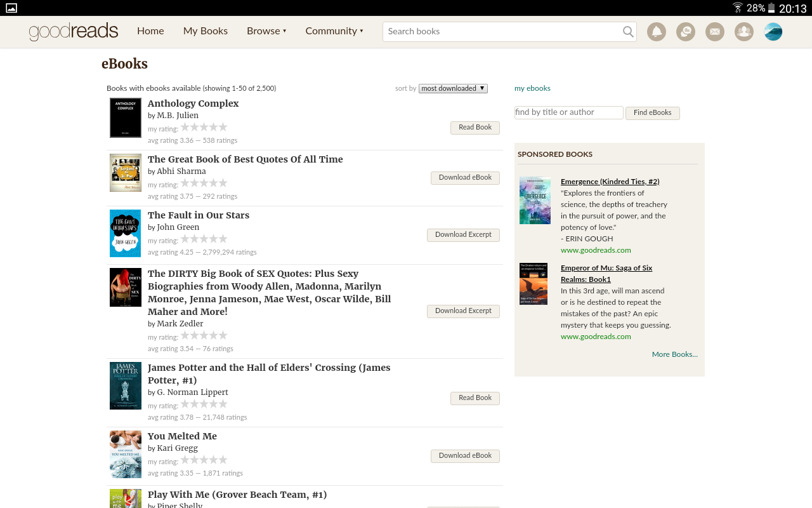Open author John Green
The width and height of the screenshot is (812, 508).
[178, 227]
